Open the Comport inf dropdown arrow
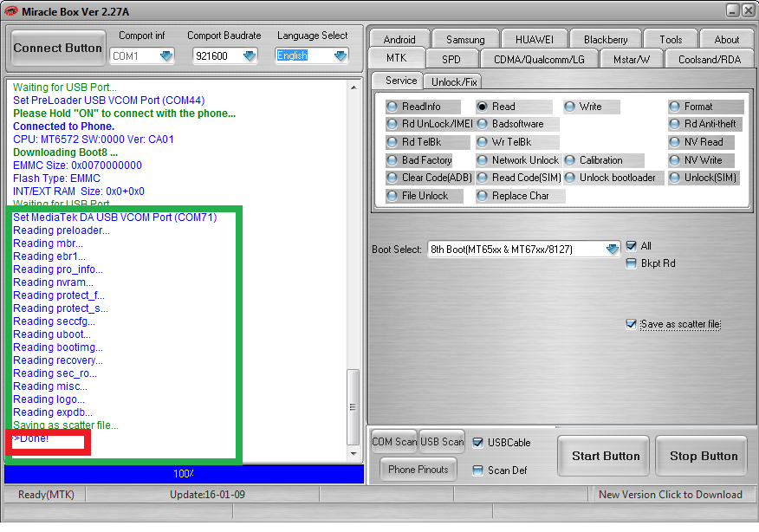This screenshot has height=532, width=759. click(166, 55)
